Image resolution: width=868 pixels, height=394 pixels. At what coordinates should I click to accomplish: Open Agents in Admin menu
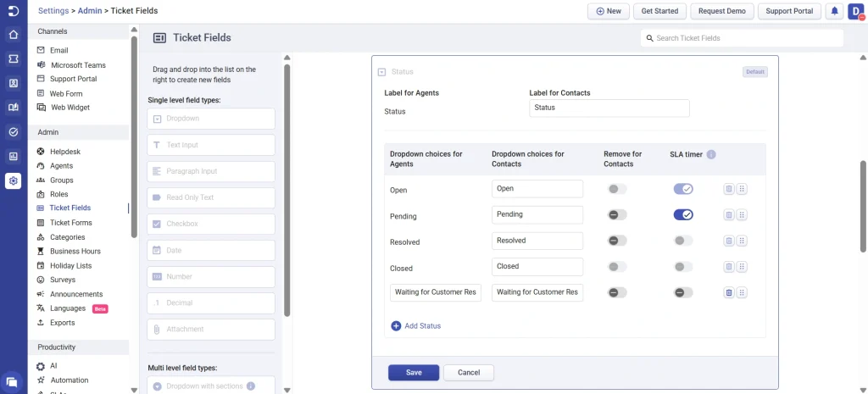(x=61, y=165)
